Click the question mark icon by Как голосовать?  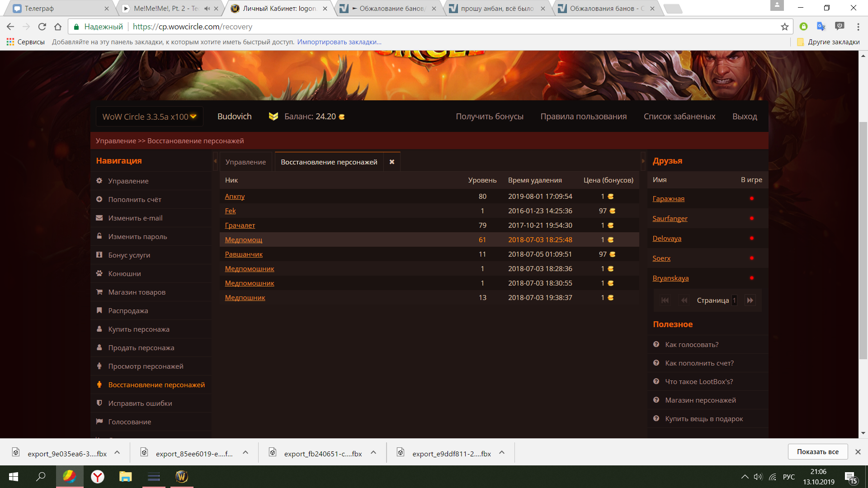point(656,344)
